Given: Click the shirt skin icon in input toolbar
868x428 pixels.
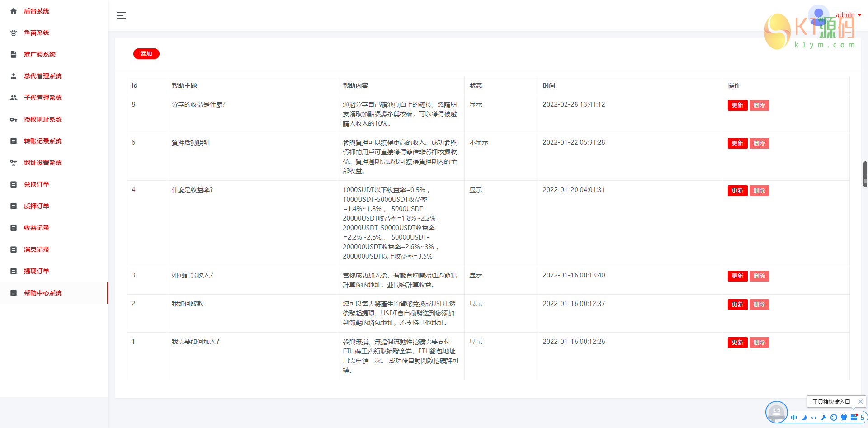Looking at the screenshot, I should 844,418.
